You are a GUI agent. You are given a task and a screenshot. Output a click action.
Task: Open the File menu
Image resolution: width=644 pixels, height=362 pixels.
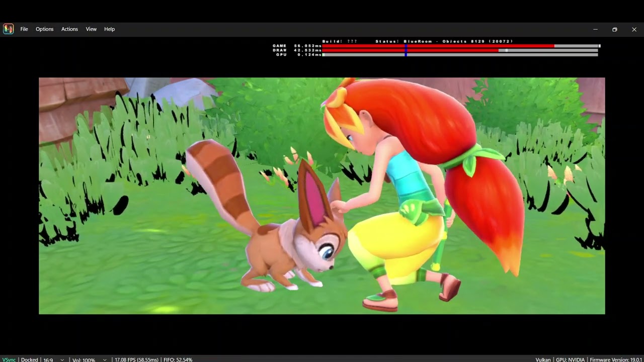24,29
